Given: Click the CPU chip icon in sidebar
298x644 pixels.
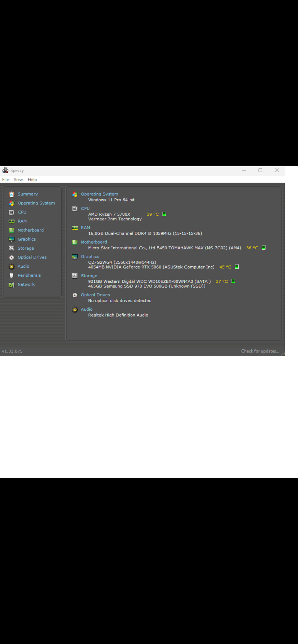Looking at the screenshot, I should 12,212.
